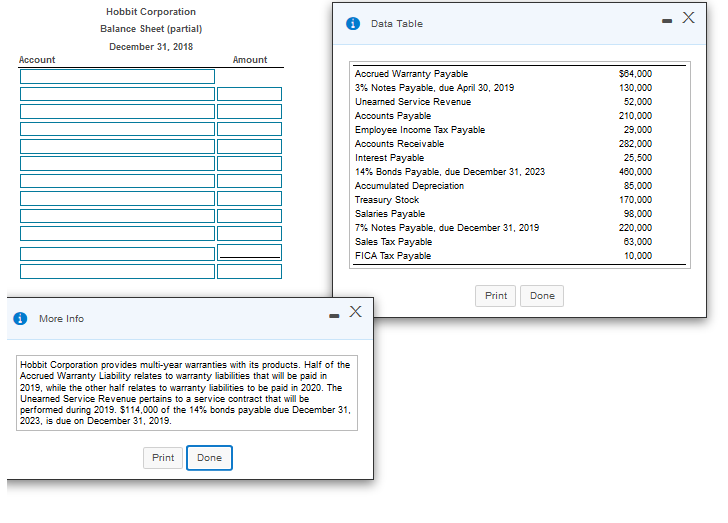Click Done in the More Info dialog
Screen dimensions: 728x523
tap(209, 458)
